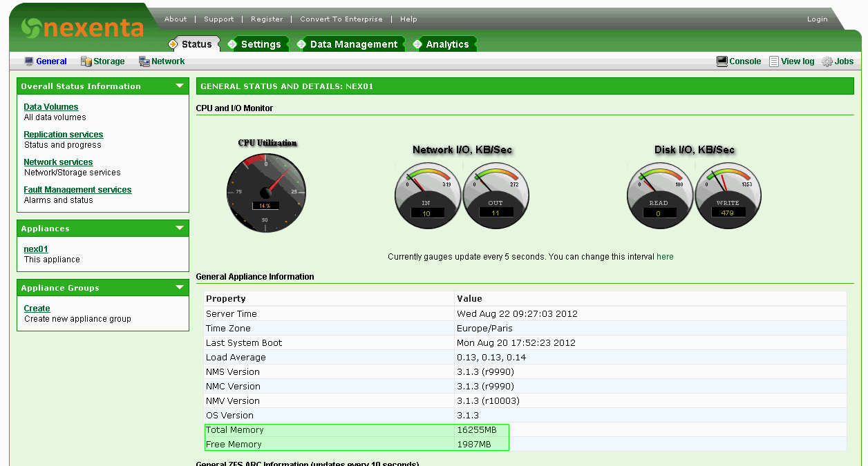
Task: Open the Support link
Action: tap(219, 19)
